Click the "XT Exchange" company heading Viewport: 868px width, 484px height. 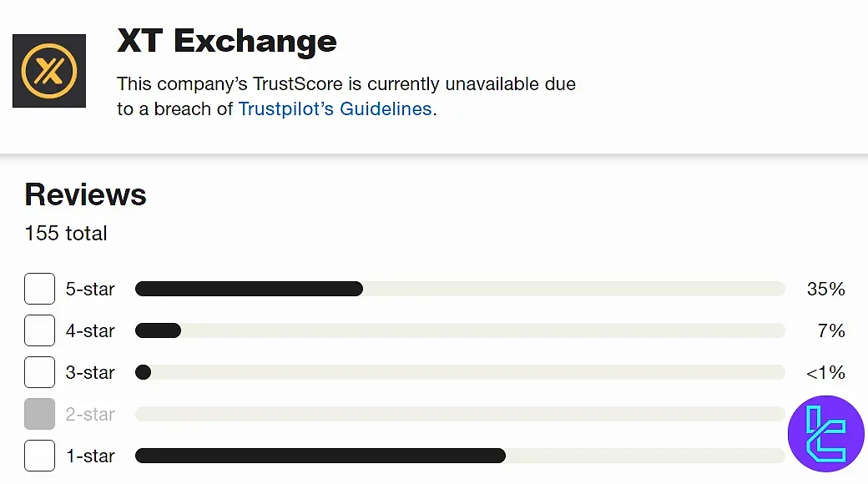(x=227, y=41)
